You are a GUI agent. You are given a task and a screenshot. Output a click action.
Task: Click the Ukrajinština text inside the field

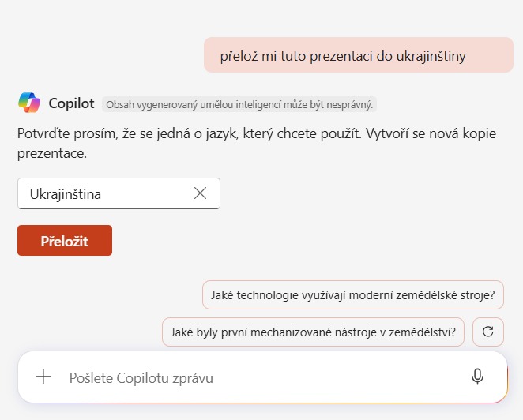point(66,194)
